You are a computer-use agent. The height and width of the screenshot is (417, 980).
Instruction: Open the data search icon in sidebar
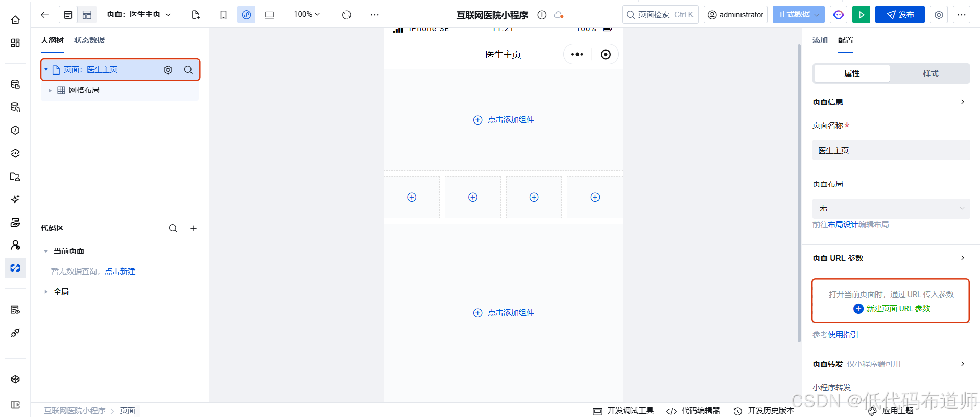pyautogui.click(x=15, y=107)
